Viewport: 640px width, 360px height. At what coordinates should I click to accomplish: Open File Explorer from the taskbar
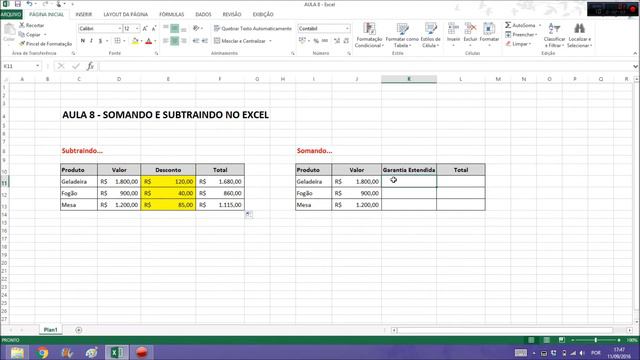(x=17, y=352)
